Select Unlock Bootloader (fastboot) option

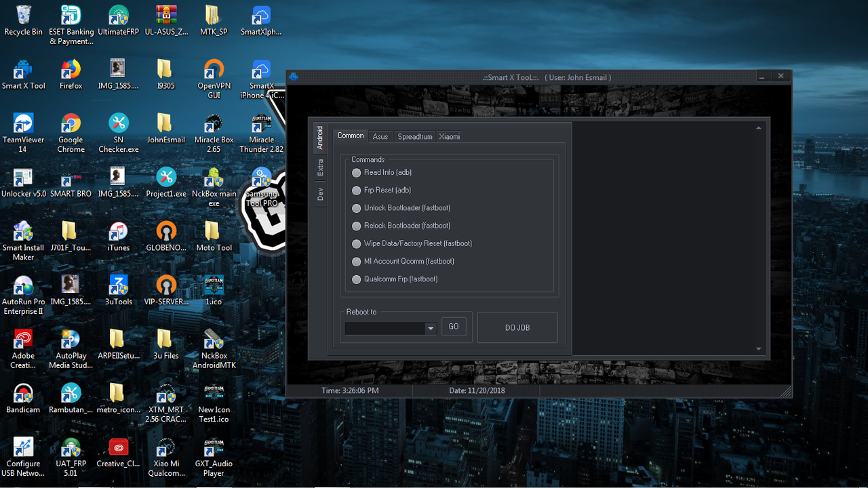click(x=401, y=207)
